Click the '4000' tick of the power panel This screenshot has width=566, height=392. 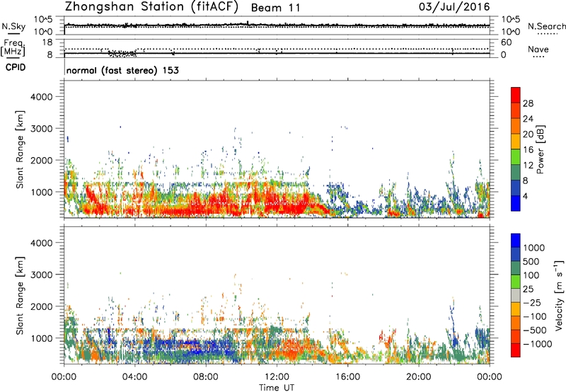pyautogui.click(x=41, y=97)
